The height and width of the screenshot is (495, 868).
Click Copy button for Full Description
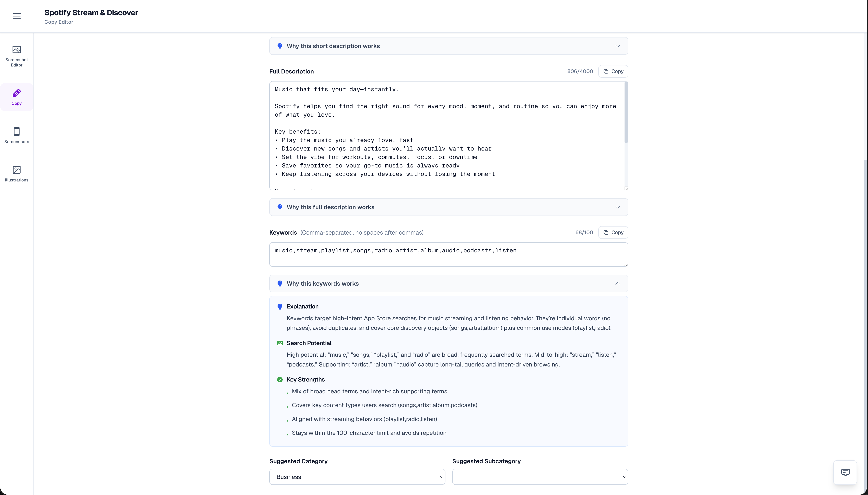point(613,71)
